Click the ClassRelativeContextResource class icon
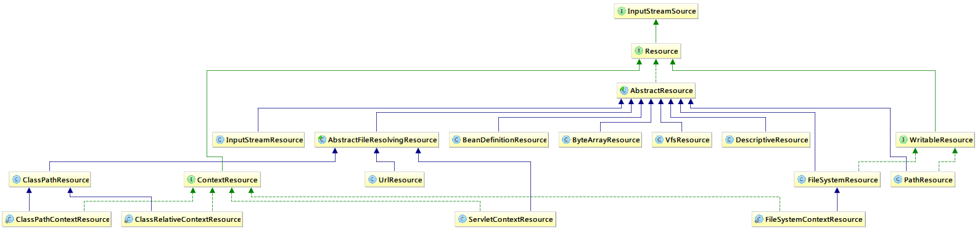The image size is (980, 236). point(128,219)
